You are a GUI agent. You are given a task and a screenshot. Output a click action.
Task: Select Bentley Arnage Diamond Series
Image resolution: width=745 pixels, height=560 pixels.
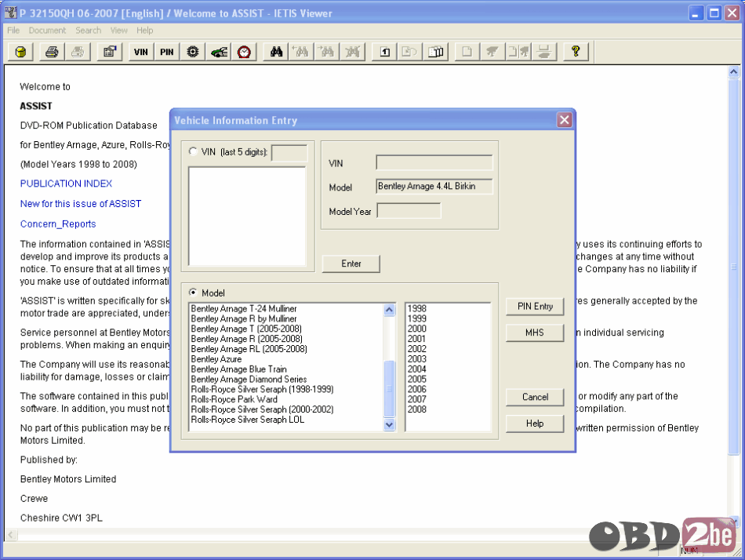tap(249, 379)
